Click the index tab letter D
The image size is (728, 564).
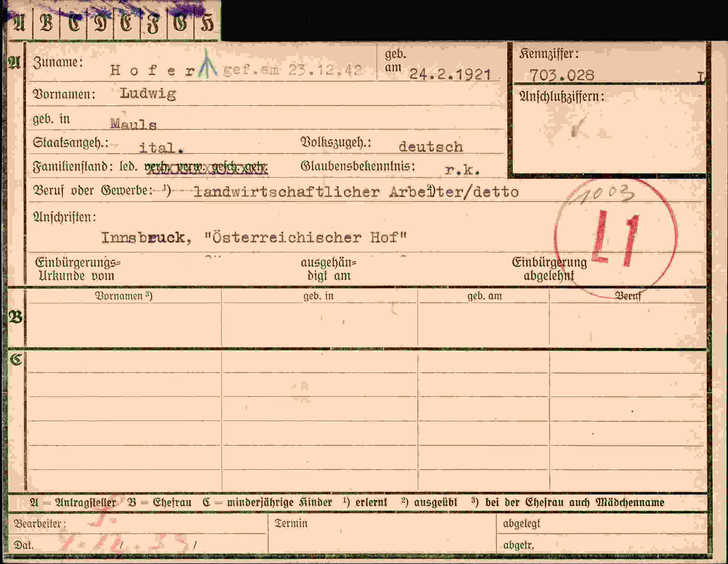100,24
